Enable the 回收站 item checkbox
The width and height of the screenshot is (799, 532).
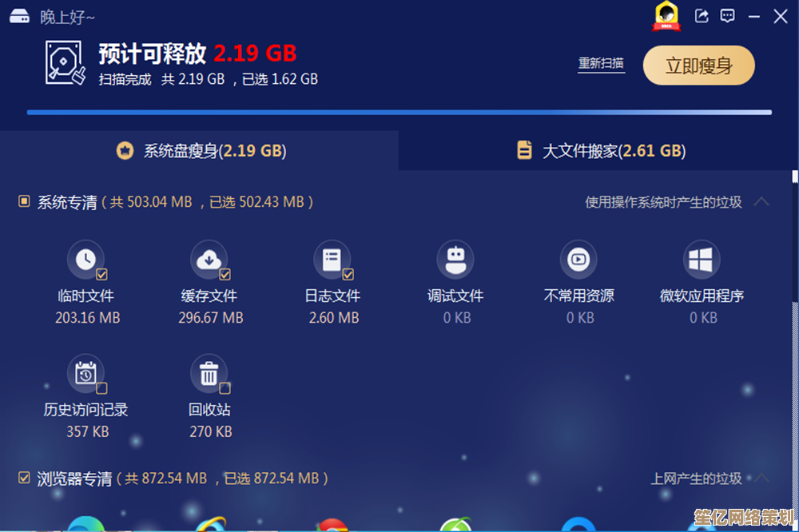(225, 388)
